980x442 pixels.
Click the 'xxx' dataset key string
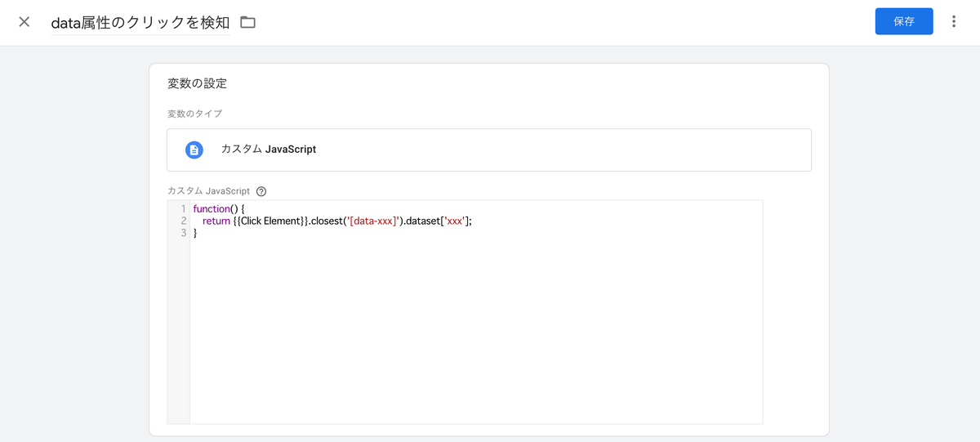tap(454, 221)
